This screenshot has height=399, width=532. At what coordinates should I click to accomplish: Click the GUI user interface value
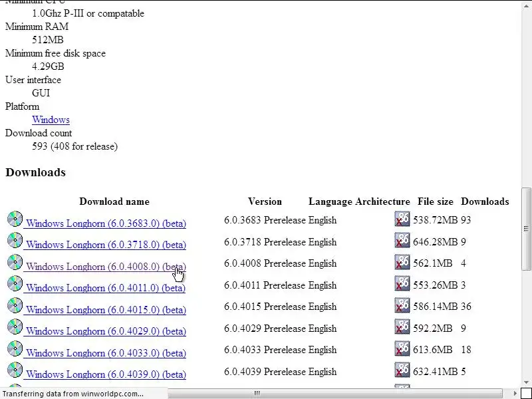point(41,93)
